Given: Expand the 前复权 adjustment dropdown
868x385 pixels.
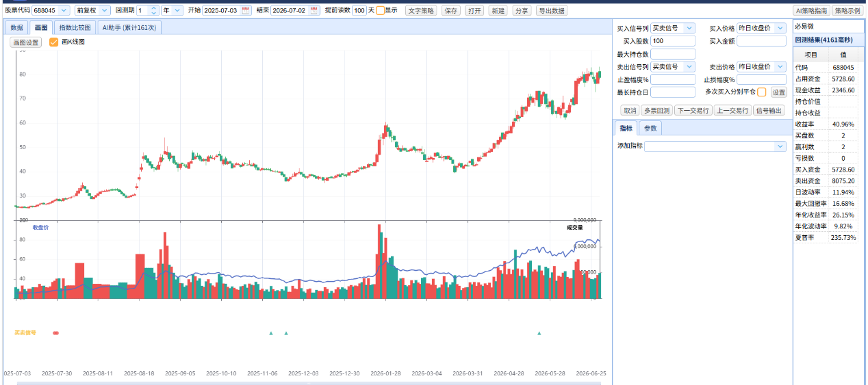Looking at the screenshot, I should [92, 10].
